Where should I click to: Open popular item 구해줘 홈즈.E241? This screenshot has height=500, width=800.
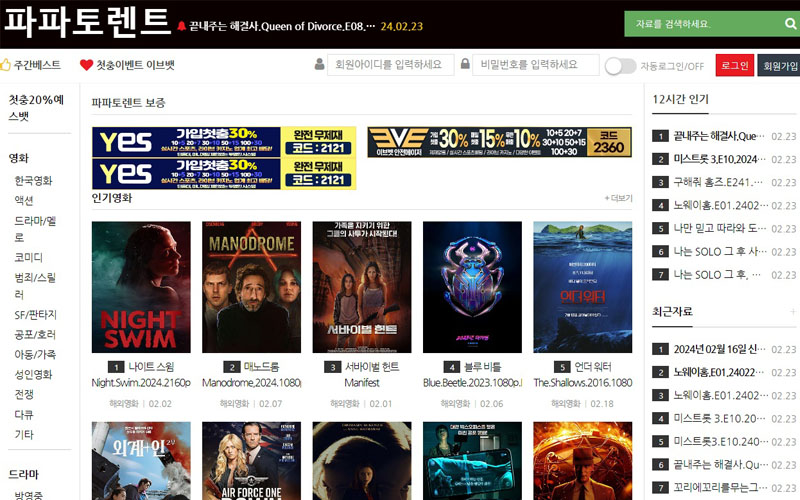click(719, 182)
